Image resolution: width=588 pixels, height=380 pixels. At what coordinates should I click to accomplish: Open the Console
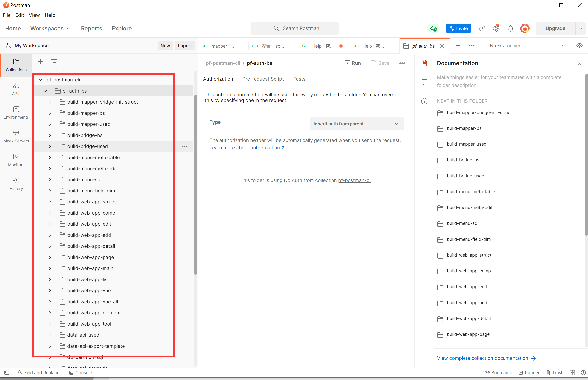click(x=81, y=373)
